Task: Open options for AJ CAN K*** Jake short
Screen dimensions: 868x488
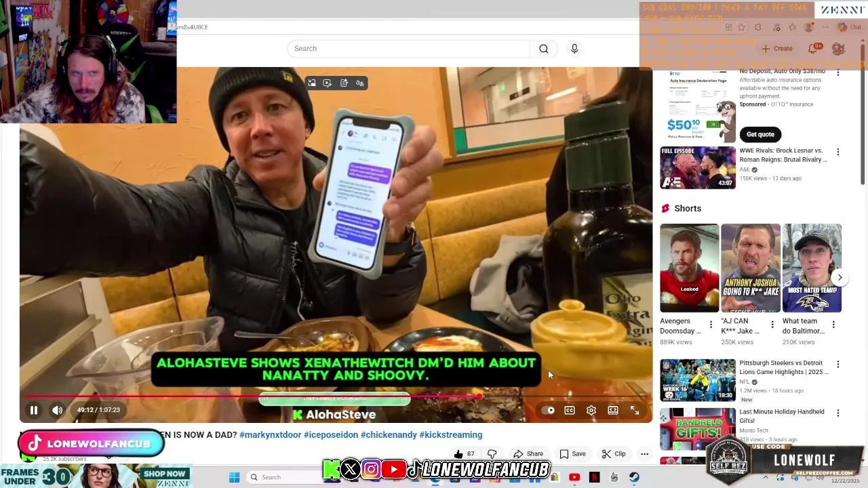Action: tap(772, 325)
